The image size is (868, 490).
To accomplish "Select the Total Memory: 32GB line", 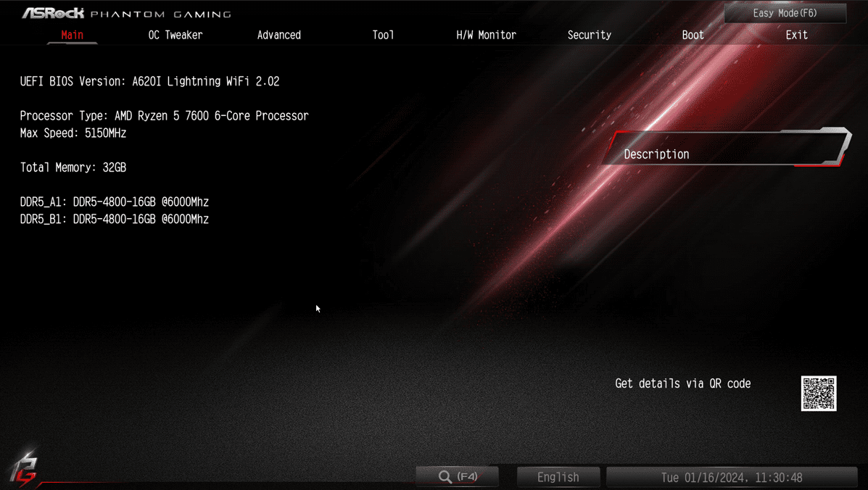I will pos(73,167).
